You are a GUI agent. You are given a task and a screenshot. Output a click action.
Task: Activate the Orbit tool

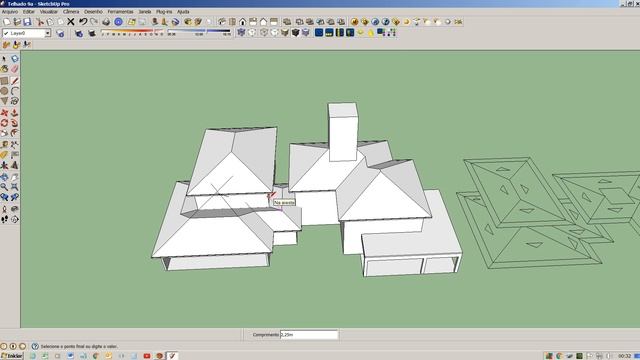point(4,177)
